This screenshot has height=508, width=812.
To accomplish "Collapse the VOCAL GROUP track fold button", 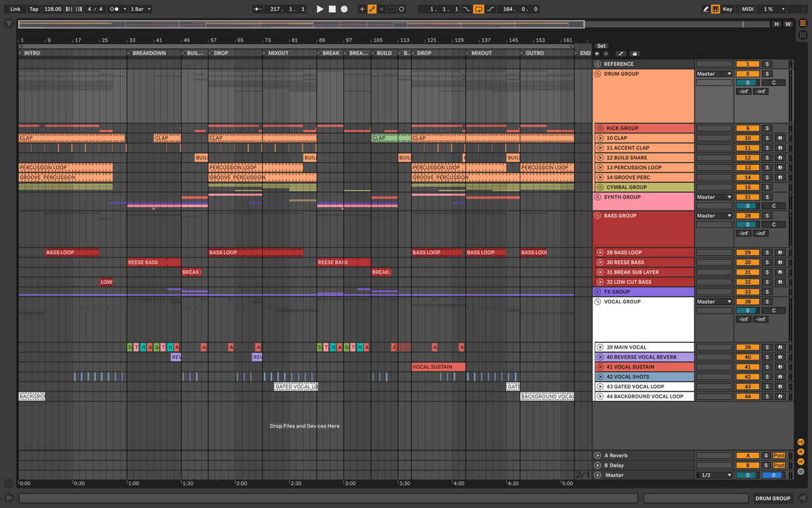I will click(x=598, y=302).
